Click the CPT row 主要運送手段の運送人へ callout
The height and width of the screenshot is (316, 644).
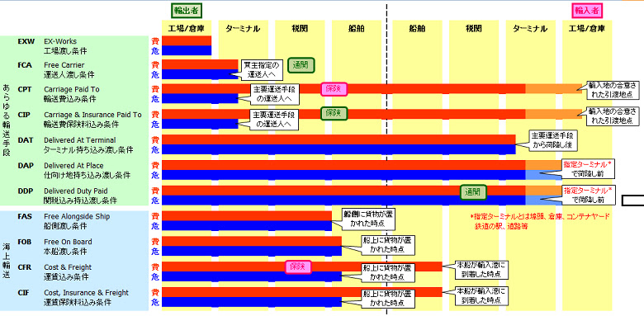click(x=275, y=94)
